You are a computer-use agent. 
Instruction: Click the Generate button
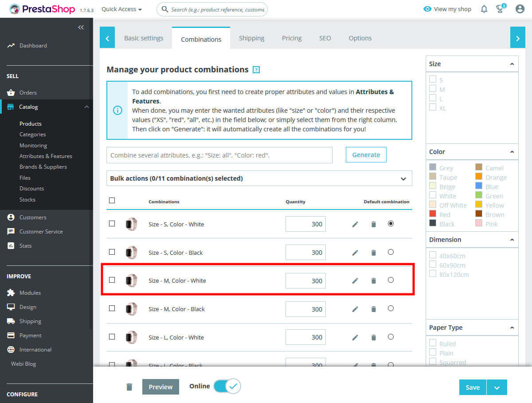(366, 154)
